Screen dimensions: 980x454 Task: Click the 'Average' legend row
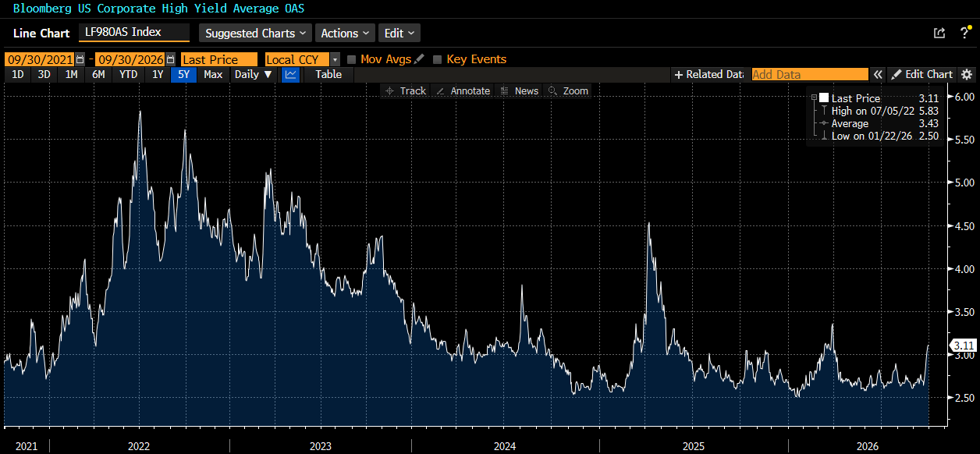879,123
